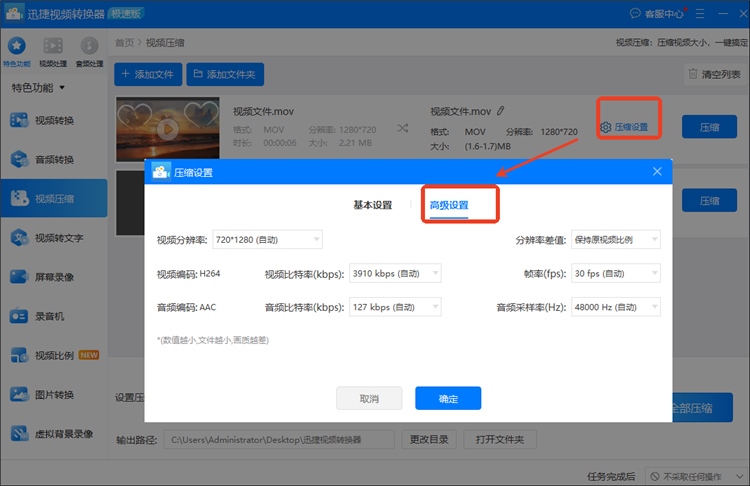Viewport: 750px width, 486px height.
Task: Switch to 视频处理 icon tab
Action: point(53,50)
